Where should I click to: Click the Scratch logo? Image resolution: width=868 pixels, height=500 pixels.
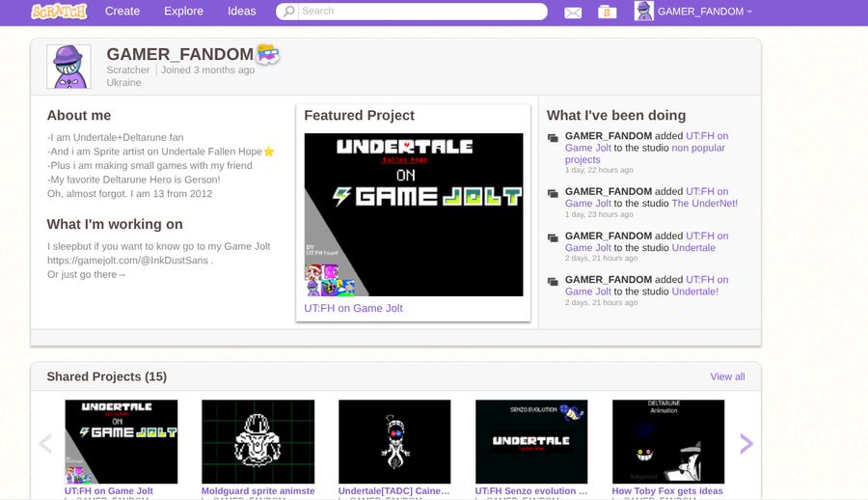pyautogui.click(x=59, y=11)
